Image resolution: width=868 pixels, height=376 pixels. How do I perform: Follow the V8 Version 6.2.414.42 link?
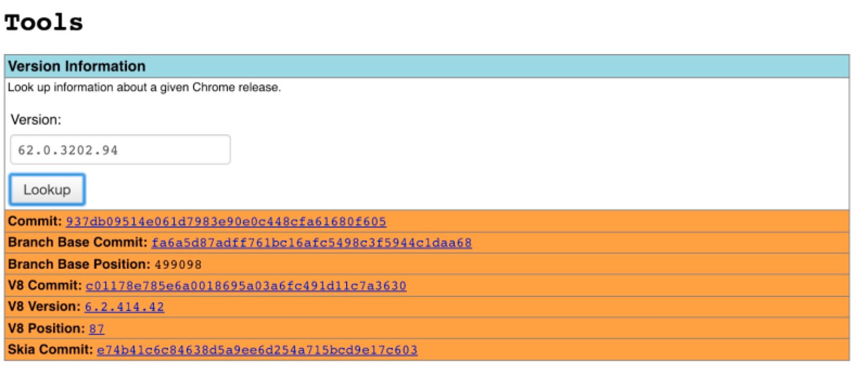click(x=124, y=307)
